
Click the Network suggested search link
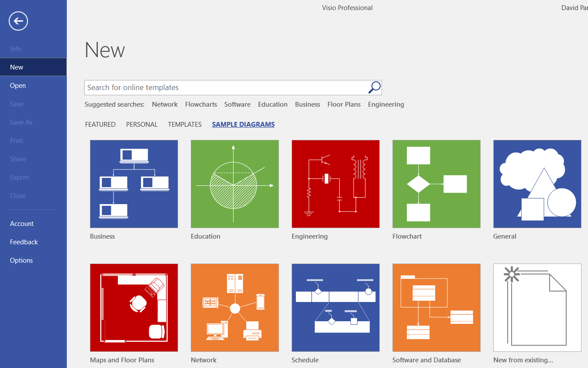pyautogui.click(x=165, y=104)
